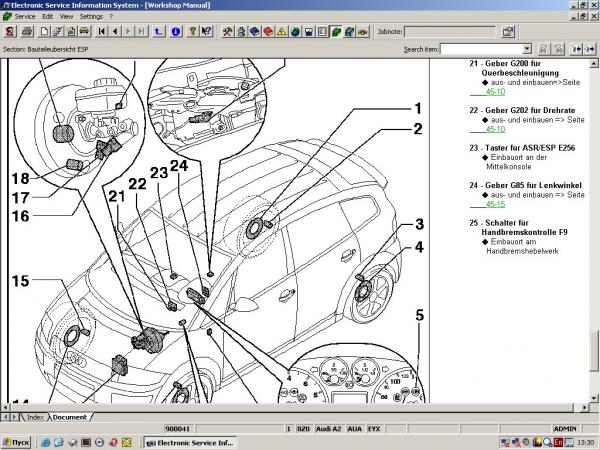Click the Electronic Service Inf... taskbar button
This screenshot has height=450, width=600.
pyautogui.click(x=190, y=443)
